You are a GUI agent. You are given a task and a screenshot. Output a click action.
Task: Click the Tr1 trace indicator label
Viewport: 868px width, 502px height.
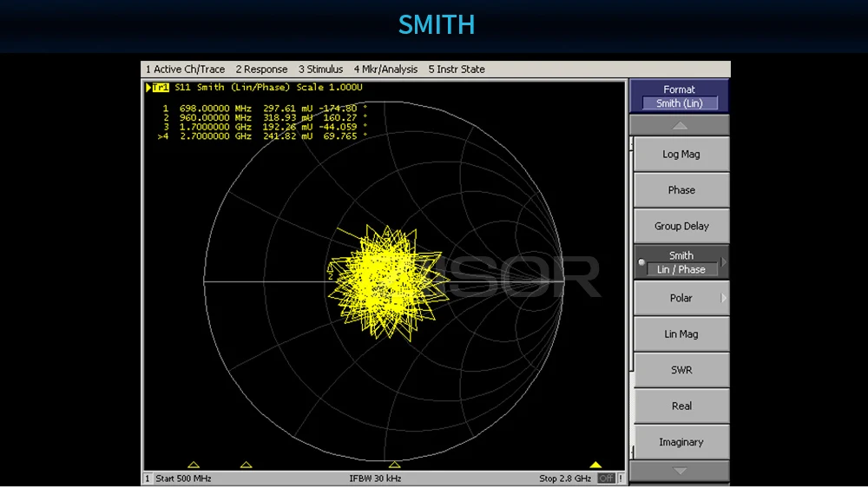click(160, 88)
